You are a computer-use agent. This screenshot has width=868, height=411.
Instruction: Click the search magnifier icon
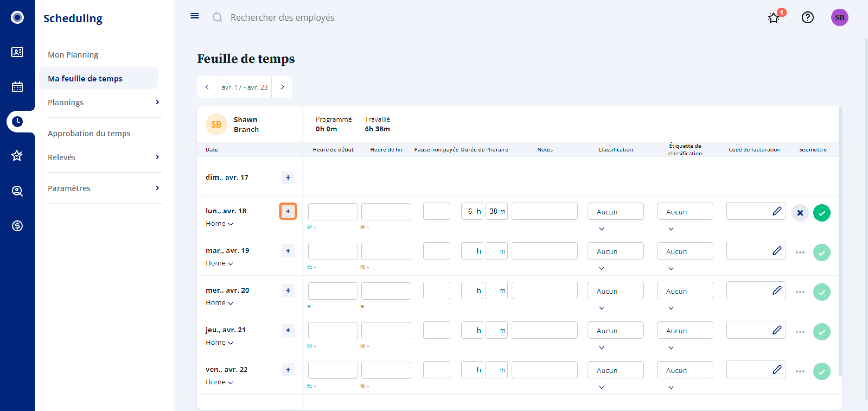tap(217, 17)
